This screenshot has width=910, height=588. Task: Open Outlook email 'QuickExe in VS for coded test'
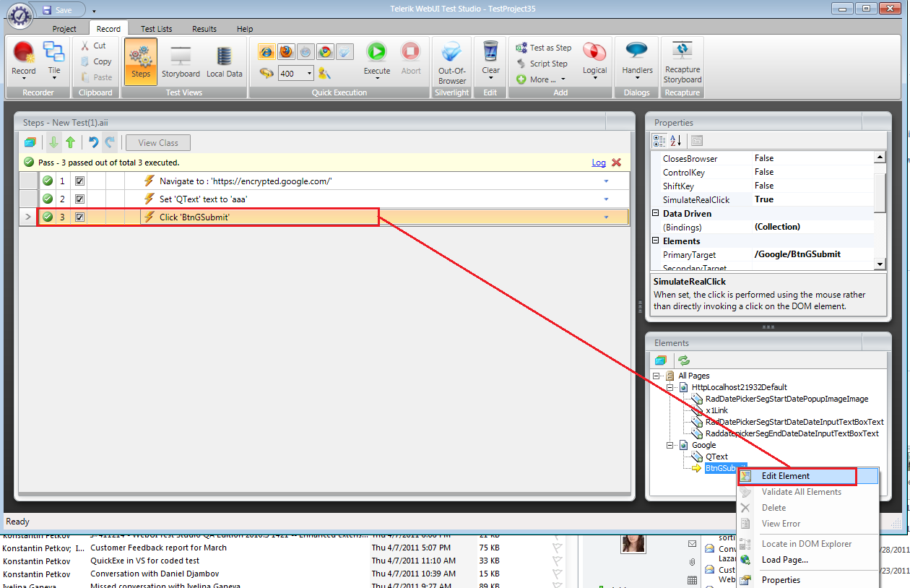[145, 561]
